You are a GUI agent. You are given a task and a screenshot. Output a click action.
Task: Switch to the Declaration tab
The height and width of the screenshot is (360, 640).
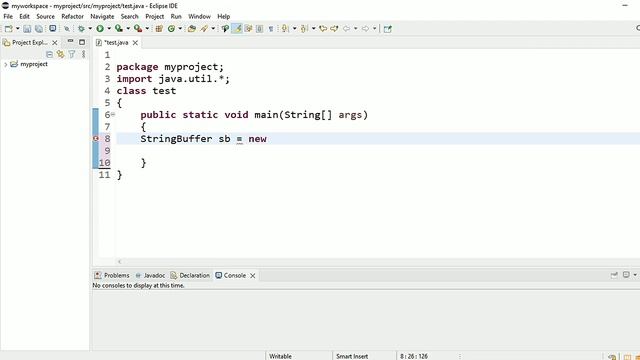(190, 276)
